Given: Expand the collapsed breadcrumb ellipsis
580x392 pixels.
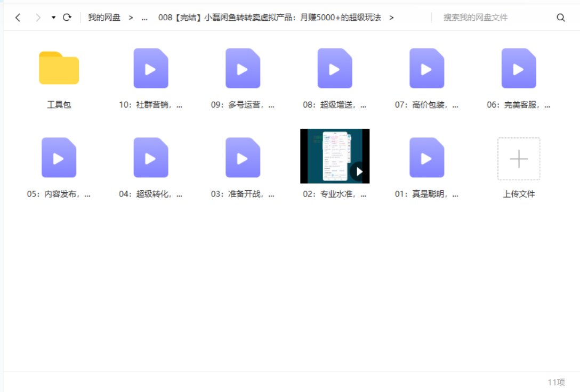Looking at the screenshot, I should (144, 18).
